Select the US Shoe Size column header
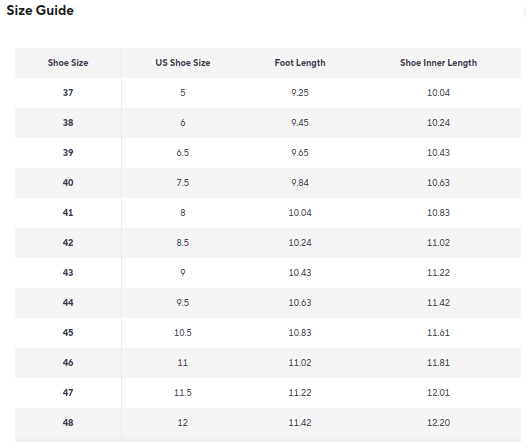 click(x=183, y=63)
